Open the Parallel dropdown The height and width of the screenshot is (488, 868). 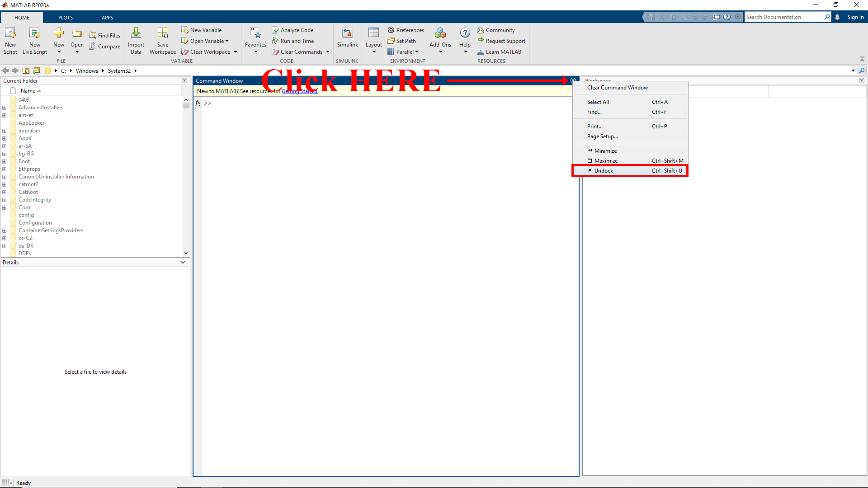click(x=417, y=52)
